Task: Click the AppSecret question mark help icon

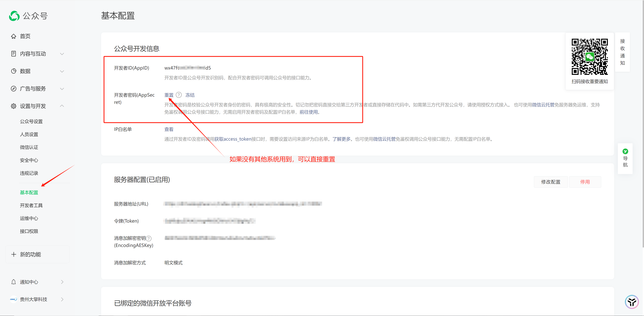Action: 178,95
